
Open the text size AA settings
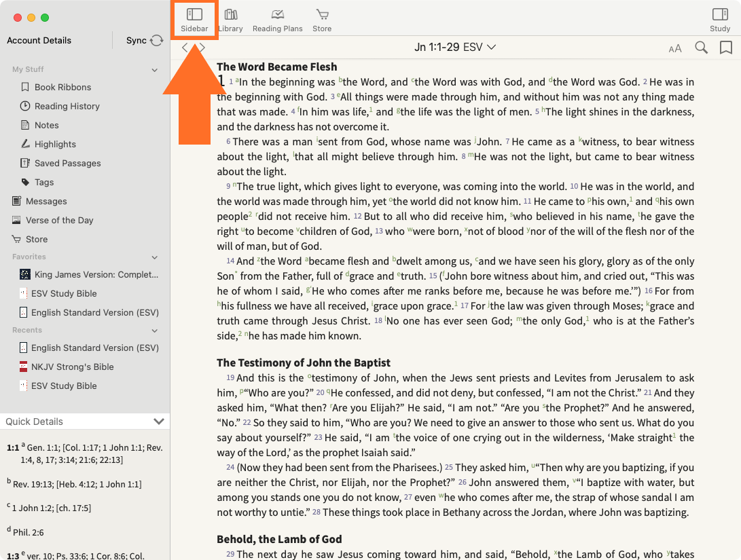tap(675, 48)
